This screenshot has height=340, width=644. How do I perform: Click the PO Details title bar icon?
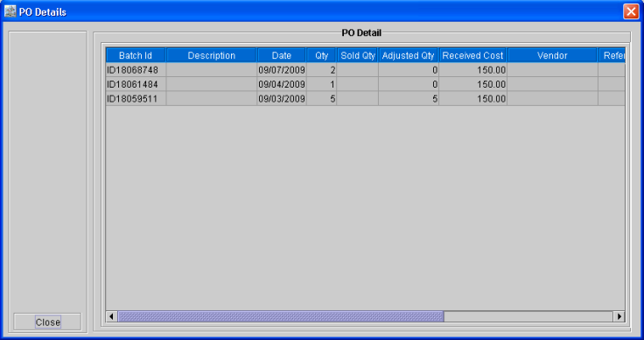tap(10, 11)
